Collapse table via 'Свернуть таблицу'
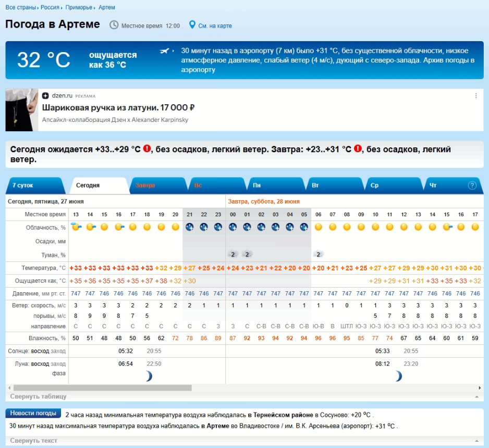 [38, 396]
